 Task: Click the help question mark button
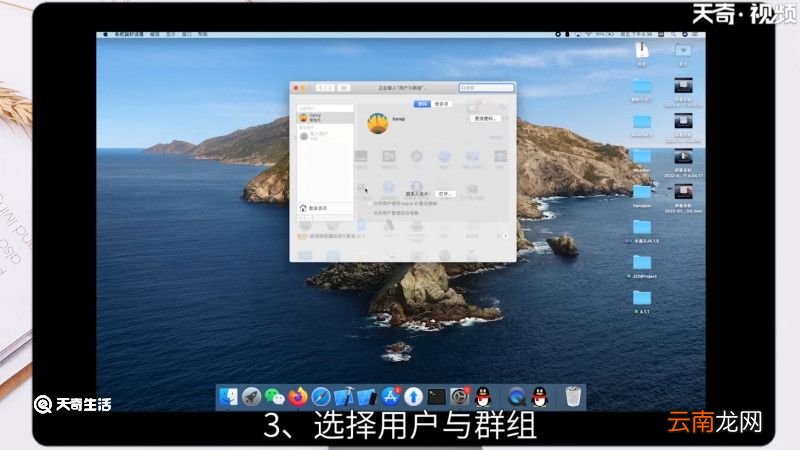tap(505, 236)
